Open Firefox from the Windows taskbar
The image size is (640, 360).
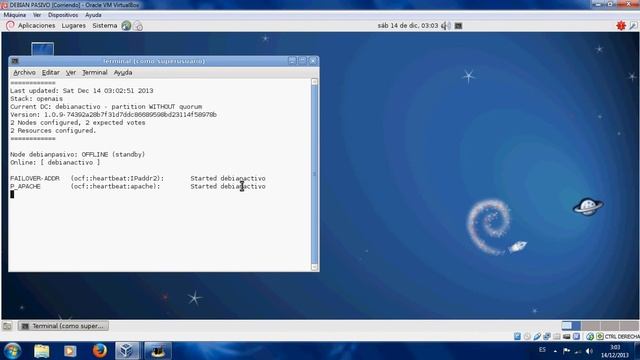(x=99, y=351)
